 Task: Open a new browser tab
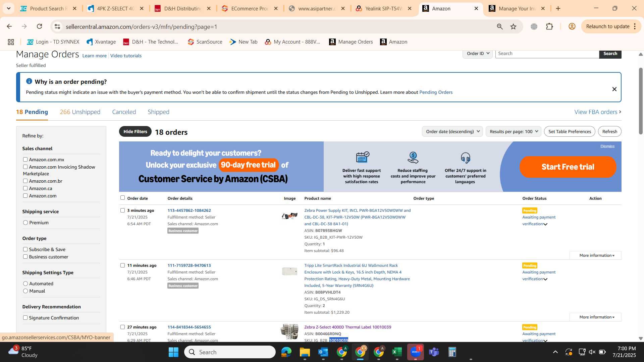[558, 8]
